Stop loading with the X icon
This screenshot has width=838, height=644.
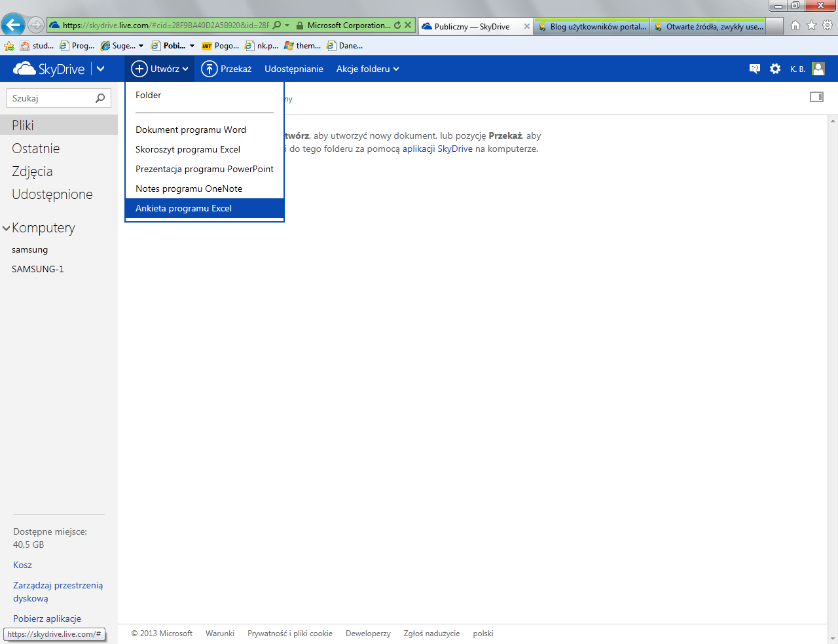(408, 26)
